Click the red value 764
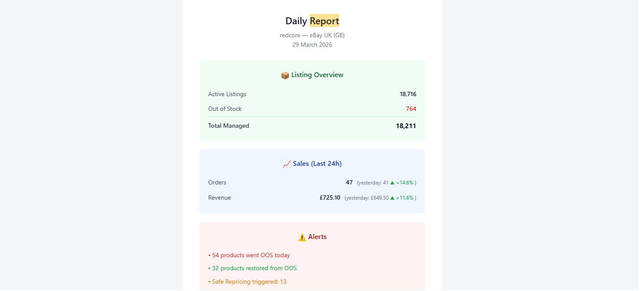 tap(411, 109)
